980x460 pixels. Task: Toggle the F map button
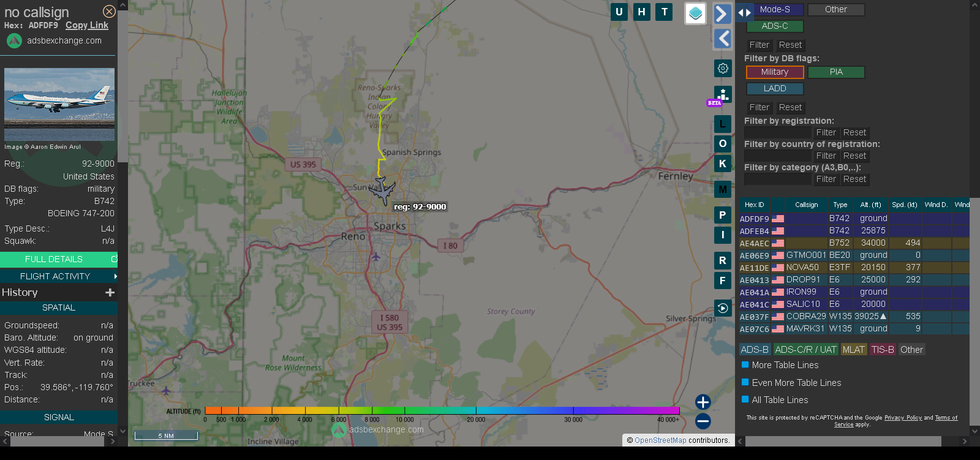[723, 281]
